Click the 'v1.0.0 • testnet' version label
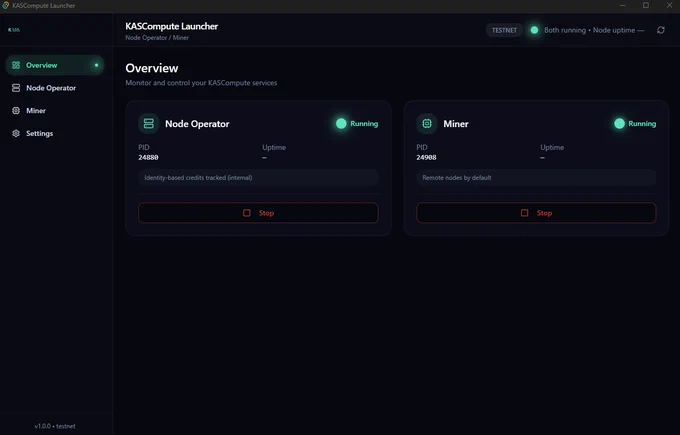This screenshot has height=435, width=680. pyautogui.click(x=55, y=426)
